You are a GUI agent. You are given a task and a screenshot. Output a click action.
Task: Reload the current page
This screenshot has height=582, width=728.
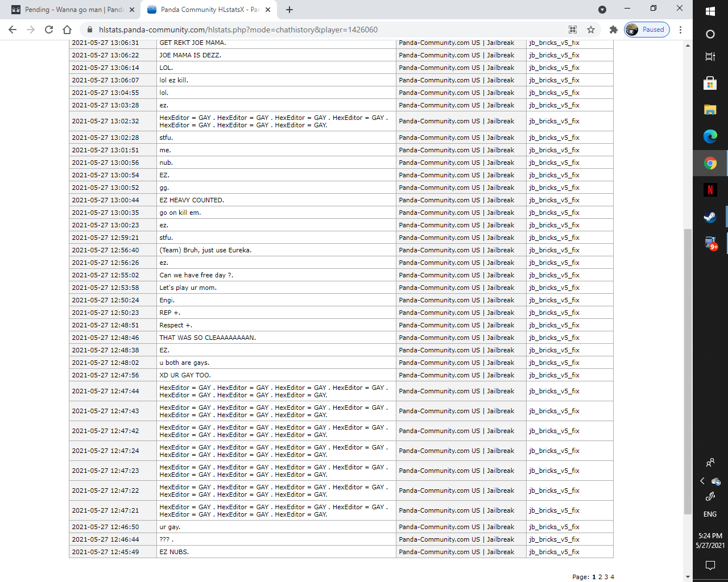(x=49, y=30)
